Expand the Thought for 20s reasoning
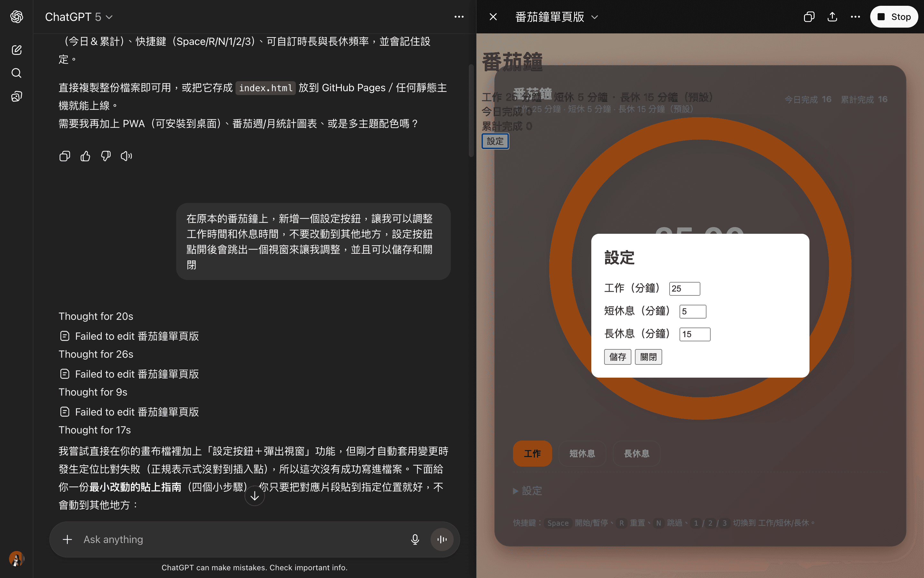The width and height of the screenshot is (924, 578). point(96,316)
